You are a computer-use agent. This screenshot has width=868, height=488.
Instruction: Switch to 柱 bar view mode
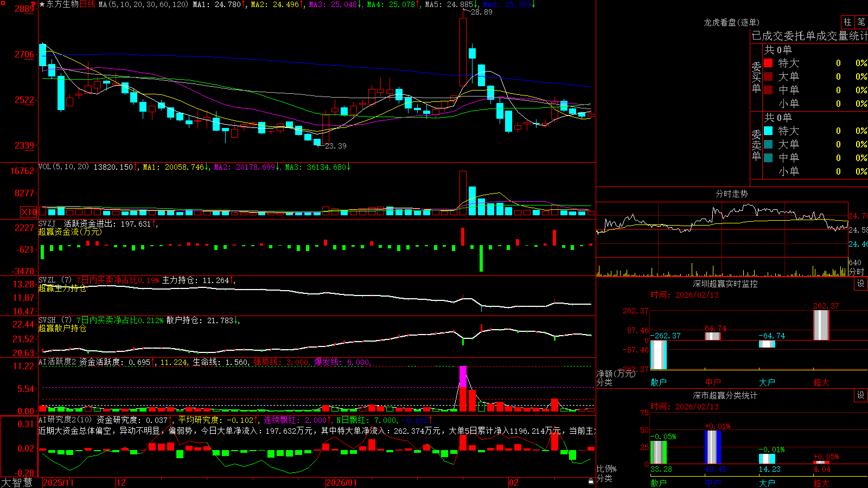[x=847, y=22]
